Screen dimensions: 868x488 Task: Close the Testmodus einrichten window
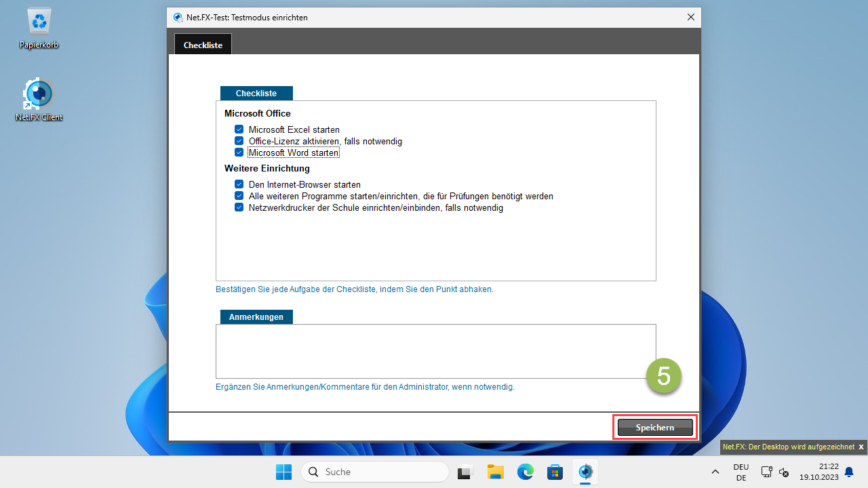[x=690, y=18]
